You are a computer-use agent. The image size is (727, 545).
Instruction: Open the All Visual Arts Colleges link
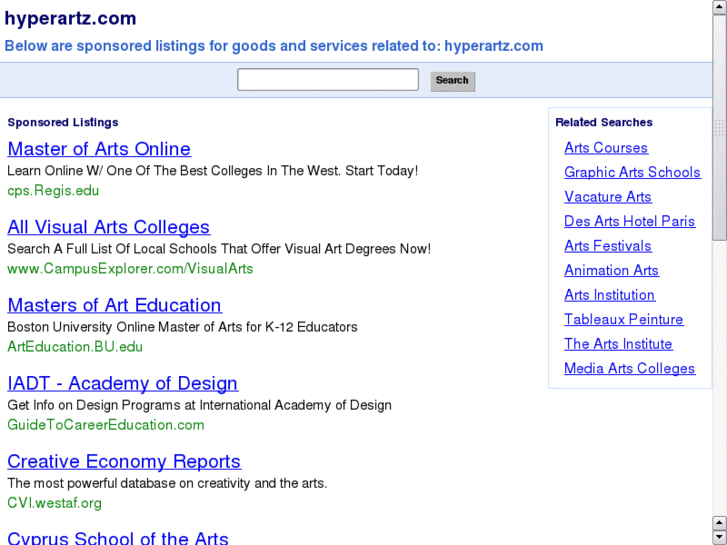108,227
